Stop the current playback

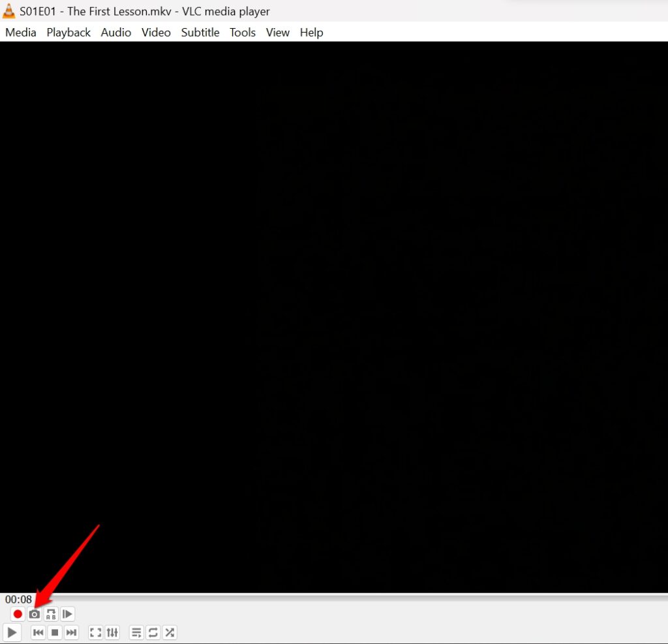[54, 632]
